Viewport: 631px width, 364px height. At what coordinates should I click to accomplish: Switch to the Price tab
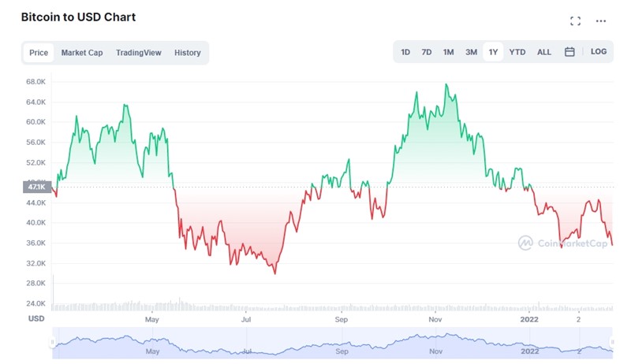point(39,53)
